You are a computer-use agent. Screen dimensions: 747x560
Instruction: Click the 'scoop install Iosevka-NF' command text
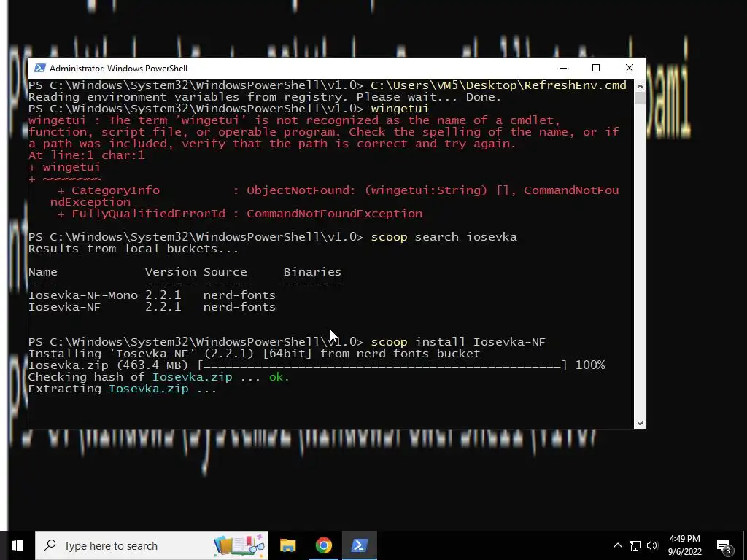(458, 342)
